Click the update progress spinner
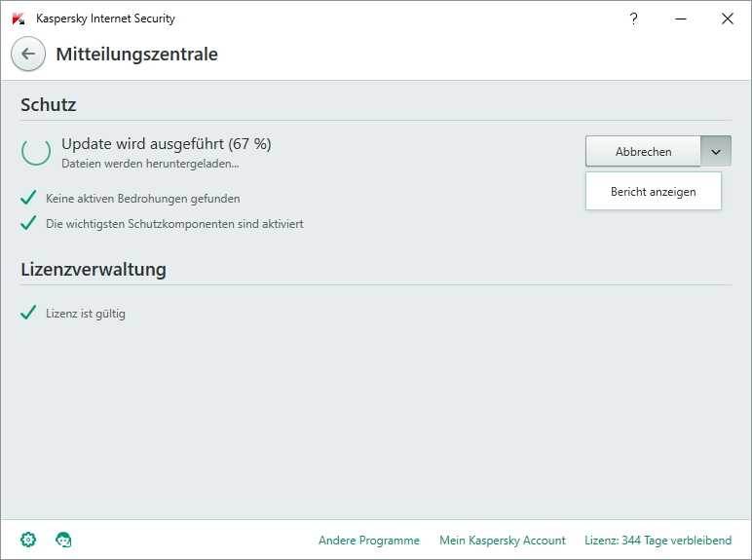752x560 pixels. tap(36, 152)
